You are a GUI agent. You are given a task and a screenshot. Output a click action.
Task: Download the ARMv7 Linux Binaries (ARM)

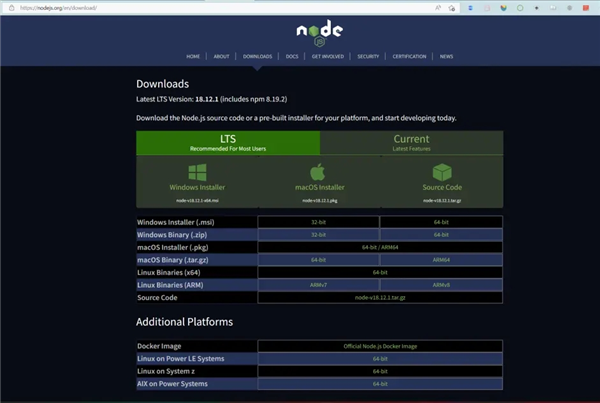(x=318, y=285)
